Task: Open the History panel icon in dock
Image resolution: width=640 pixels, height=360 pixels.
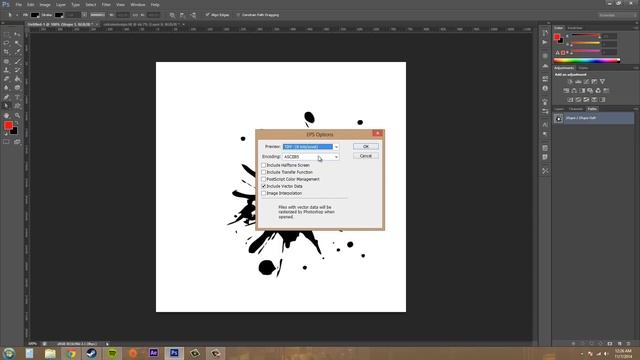Action: [545, 33]
